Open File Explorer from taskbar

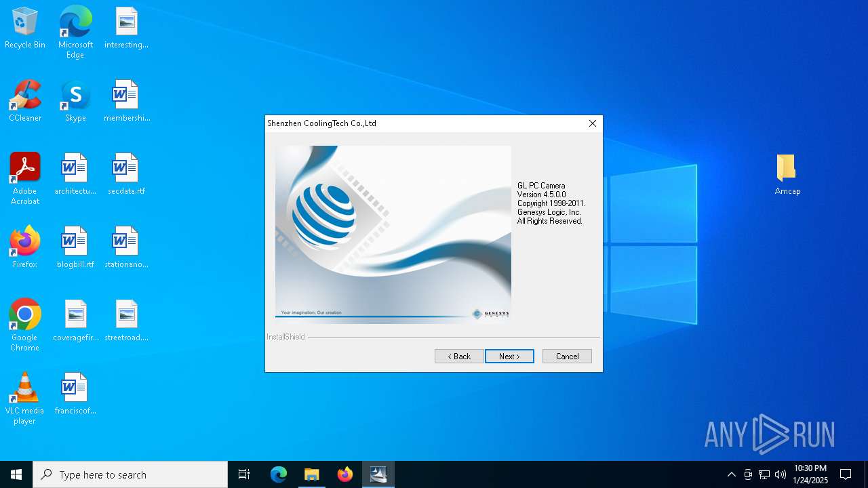tap(312, 474)
